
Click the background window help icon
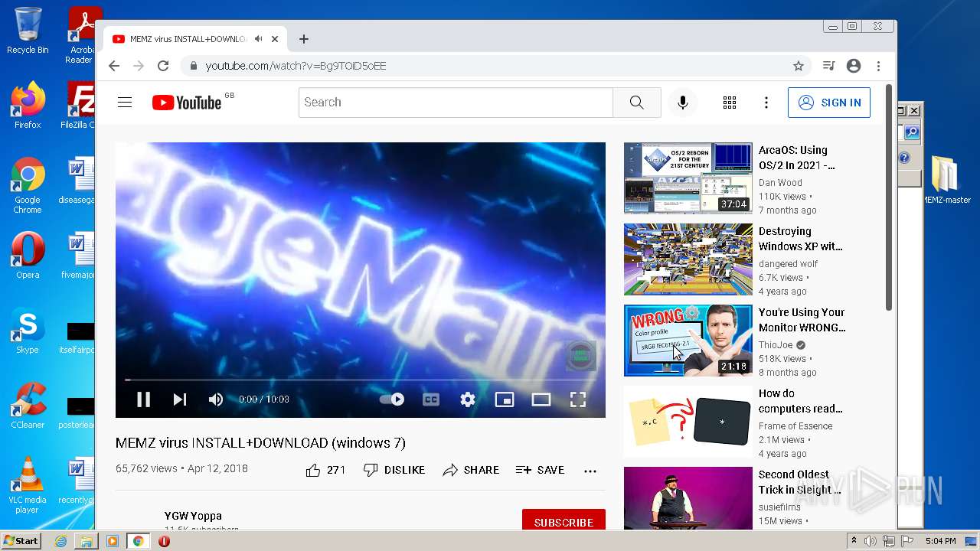(x=904, y=158)
